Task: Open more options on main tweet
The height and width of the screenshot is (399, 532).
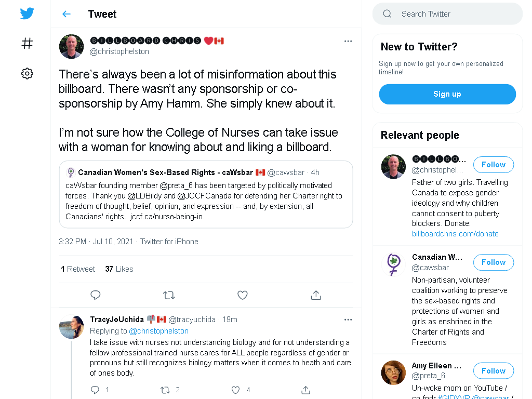Action: coord(348,41)
